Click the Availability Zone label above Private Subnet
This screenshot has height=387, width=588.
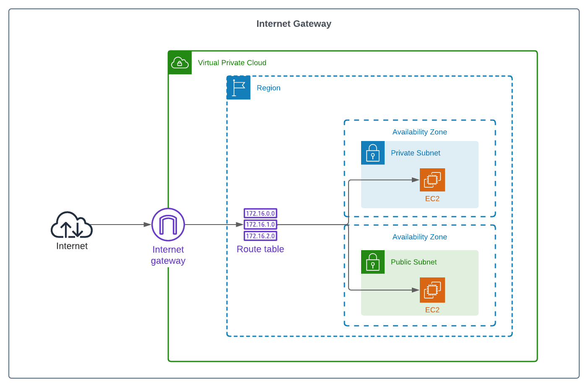420,132
